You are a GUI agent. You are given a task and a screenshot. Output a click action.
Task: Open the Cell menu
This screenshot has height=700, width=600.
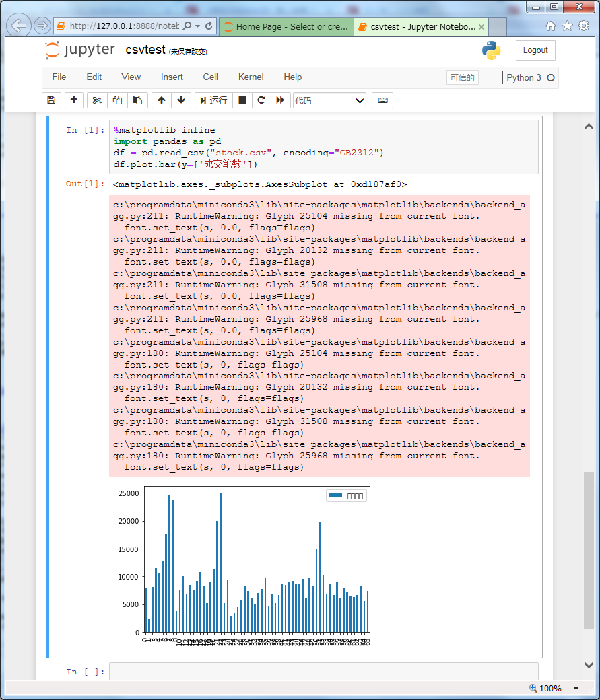coord(210,77)
